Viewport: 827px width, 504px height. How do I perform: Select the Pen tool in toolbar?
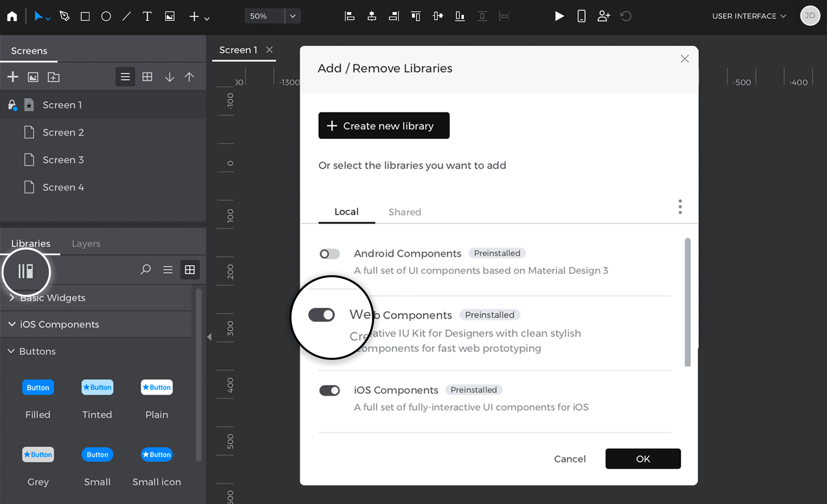(65, 16)
